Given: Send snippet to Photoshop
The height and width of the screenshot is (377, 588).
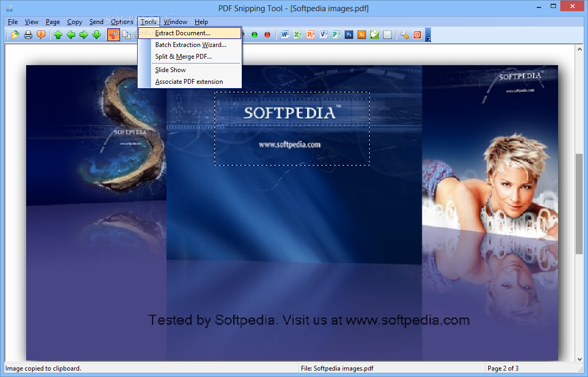Looking at the screenshot, I should coord(349,35).
